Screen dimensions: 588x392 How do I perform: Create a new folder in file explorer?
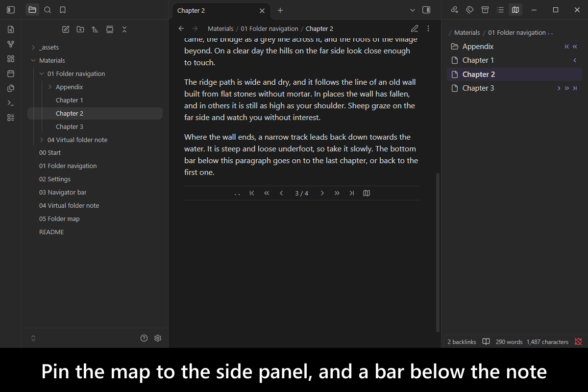(x=80, y=29)
